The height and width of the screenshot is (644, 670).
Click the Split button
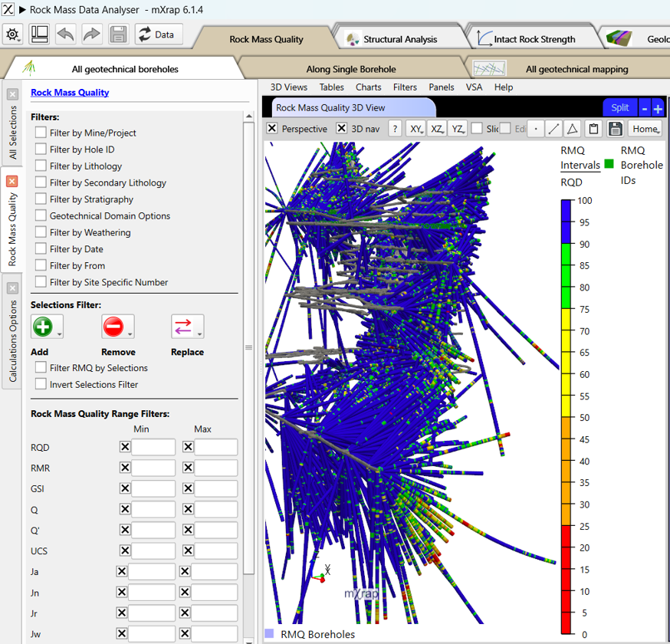click(x=619, y=108)
